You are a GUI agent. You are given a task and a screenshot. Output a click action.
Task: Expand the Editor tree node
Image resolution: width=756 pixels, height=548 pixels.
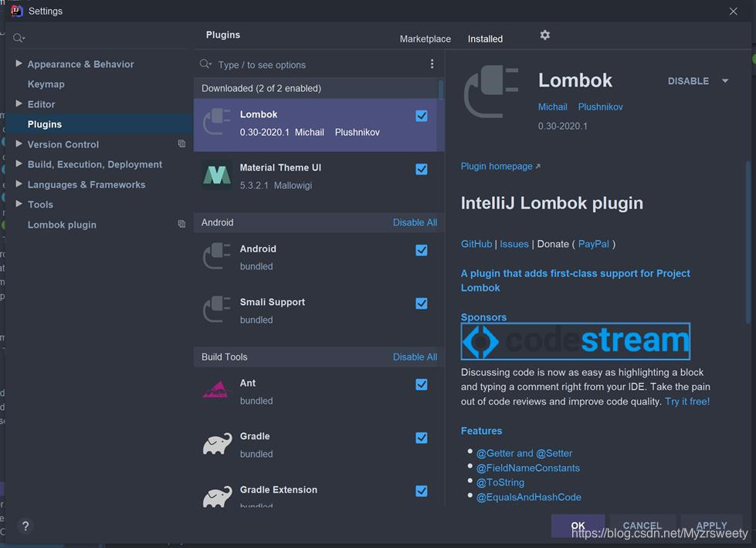pos(19,103)
